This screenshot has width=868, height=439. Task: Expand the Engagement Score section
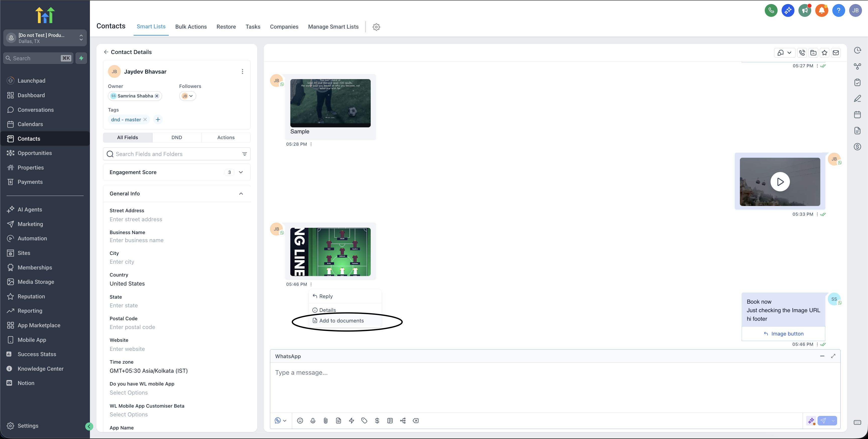coord(241,172)
